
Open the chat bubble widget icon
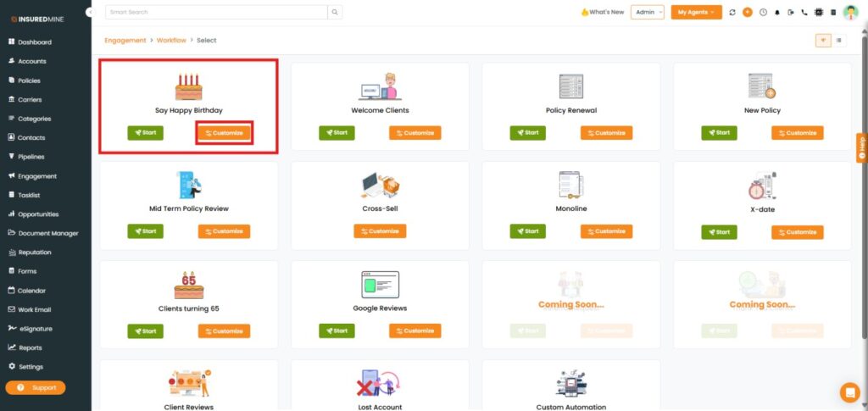point(849,392)
